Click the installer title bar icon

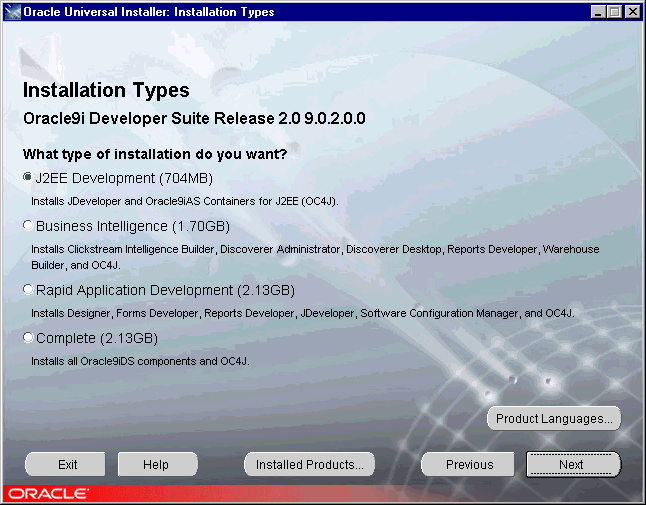click(x=12, y=12)
